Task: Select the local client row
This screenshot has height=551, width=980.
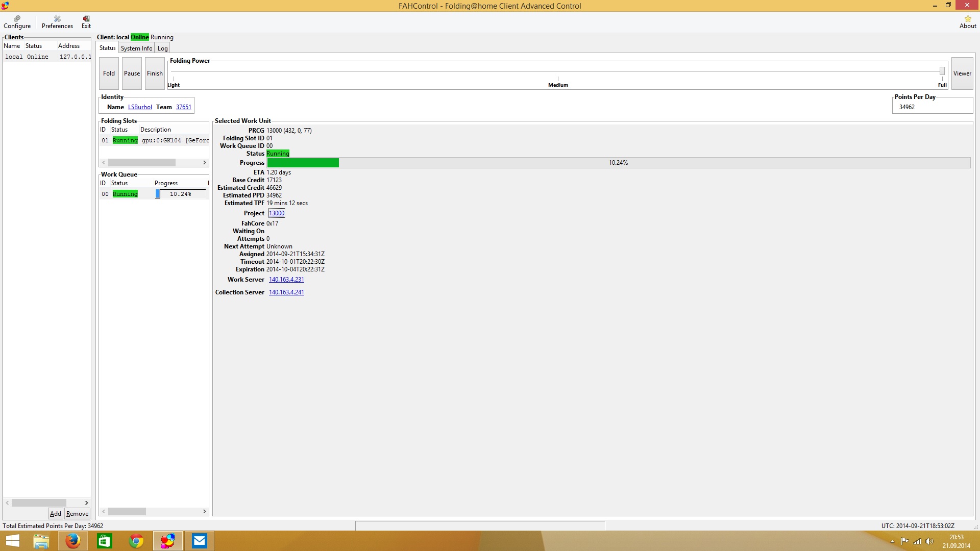Action: tap(47, 57)
